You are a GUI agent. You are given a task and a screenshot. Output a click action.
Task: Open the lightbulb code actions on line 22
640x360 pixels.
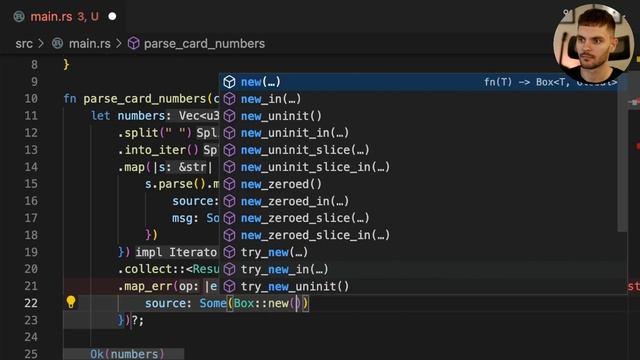click(71, 302)
